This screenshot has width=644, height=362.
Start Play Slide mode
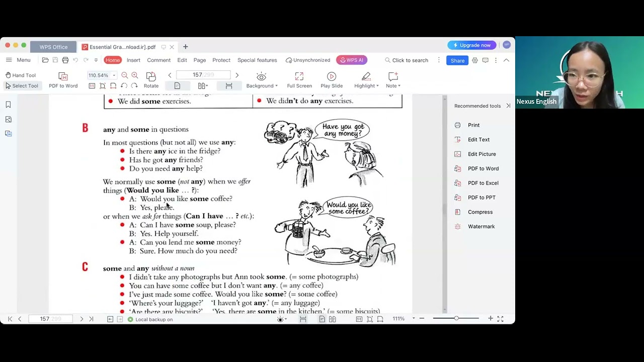pyautogui.click(x=332, y=80)
